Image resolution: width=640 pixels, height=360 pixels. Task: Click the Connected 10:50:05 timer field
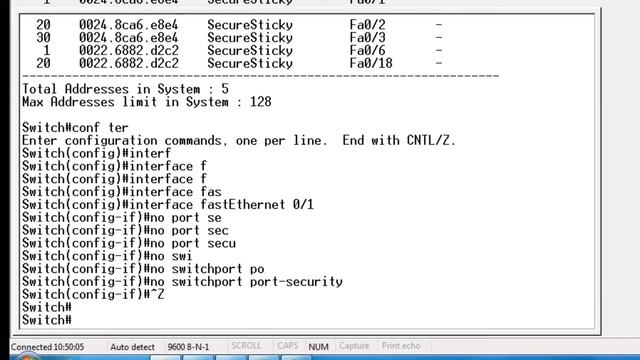pos(47,347)
